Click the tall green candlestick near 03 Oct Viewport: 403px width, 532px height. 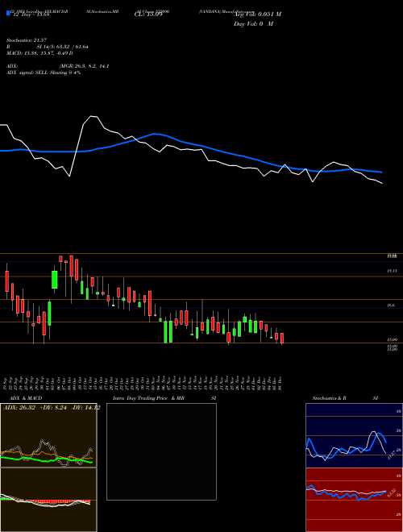[x=54, y=280]
